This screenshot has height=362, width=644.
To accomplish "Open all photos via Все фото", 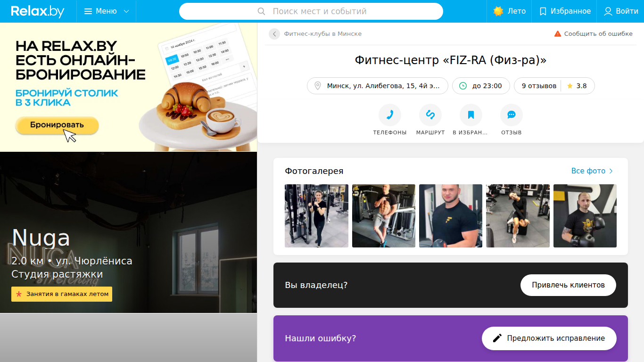I will coord(593,171).
